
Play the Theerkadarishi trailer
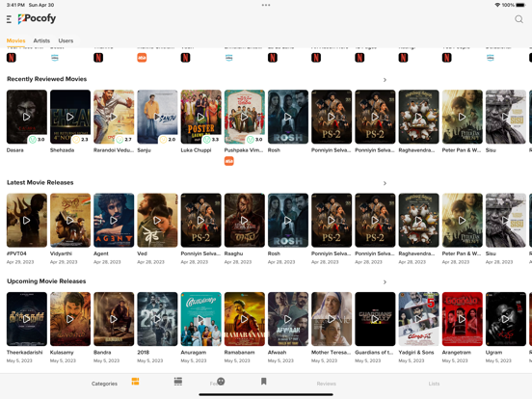(26, 319)
